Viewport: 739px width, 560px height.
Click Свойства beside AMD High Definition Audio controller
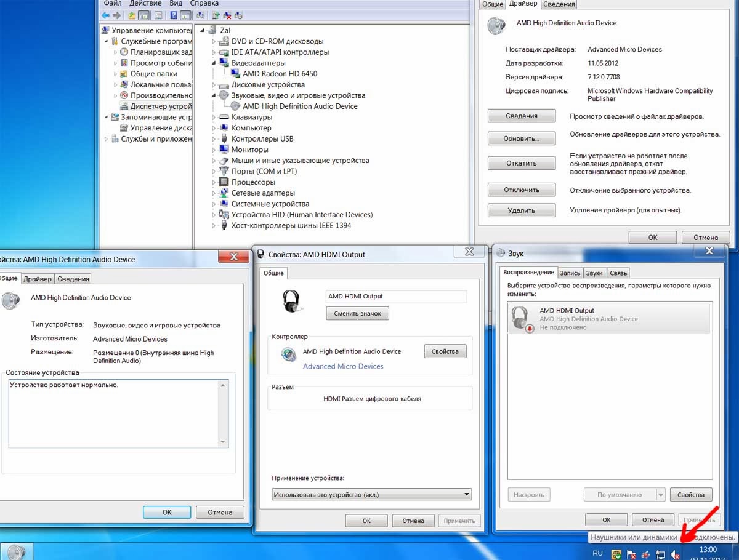[x=445, y=351]
